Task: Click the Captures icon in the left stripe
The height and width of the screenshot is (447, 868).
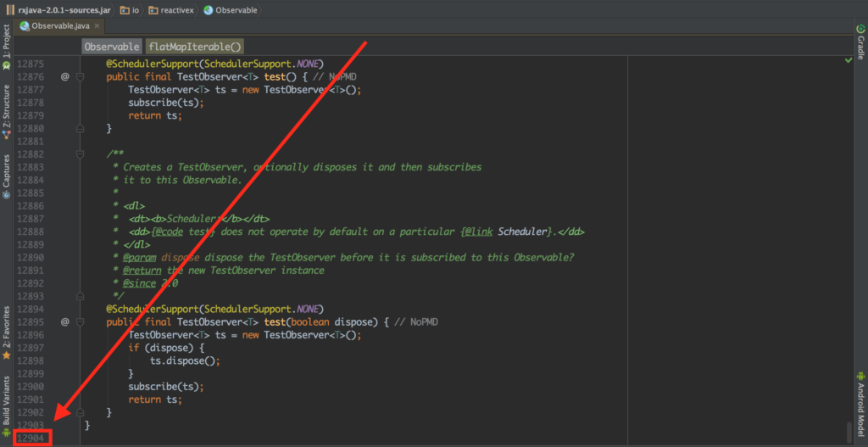Action: [7, 194]
